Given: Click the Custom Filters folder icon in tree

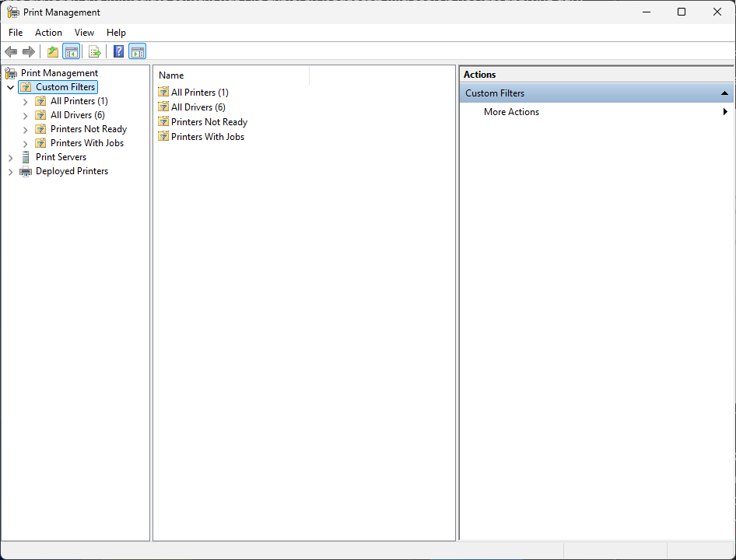Looking at the screenshot, I should [x=26, y=87].
